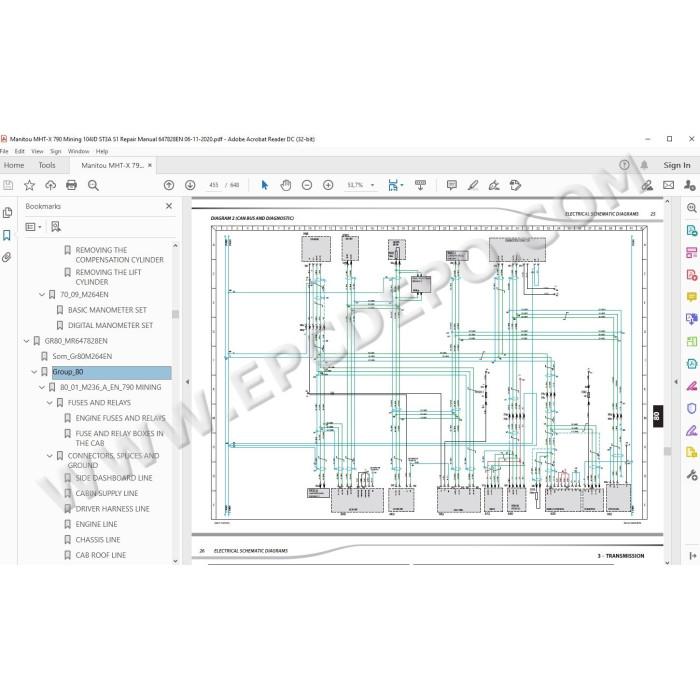Collapse the GR80_MR647828EN bookmark
700x700 pixels.
(x=26, y=341)
